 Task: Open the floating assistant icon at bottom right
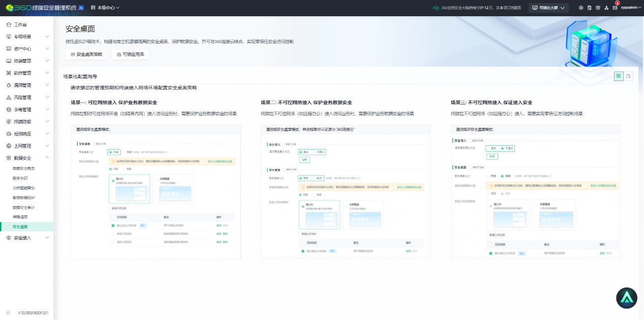[626, 298]
